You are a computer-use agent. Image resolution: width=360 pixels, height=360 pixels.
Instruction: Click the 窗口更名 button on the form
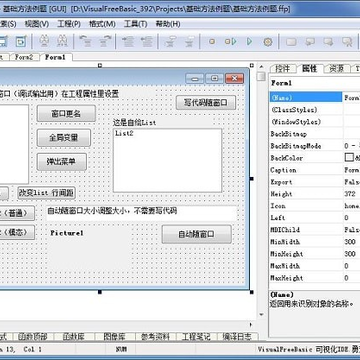[x=66, y=114]
